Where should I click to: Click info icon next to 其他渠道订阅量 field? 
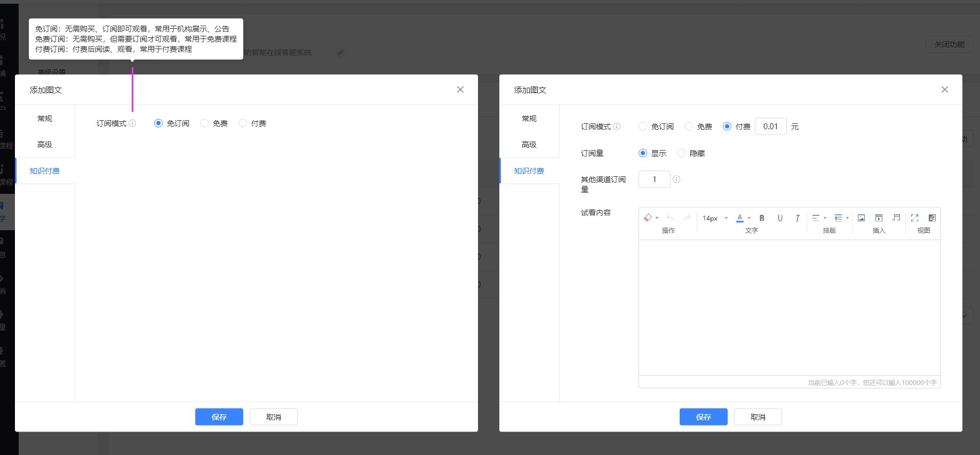coord(676,179)
